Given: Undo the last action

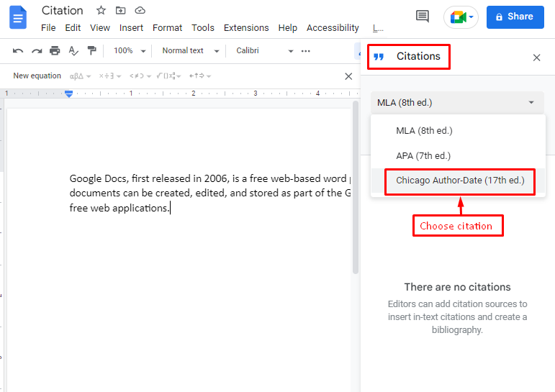Looking at the screenshot, I should point(18,51).
